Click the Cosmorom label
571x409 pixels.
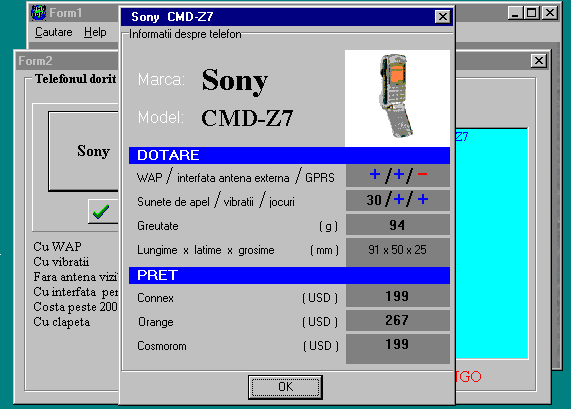pos(162,346)
